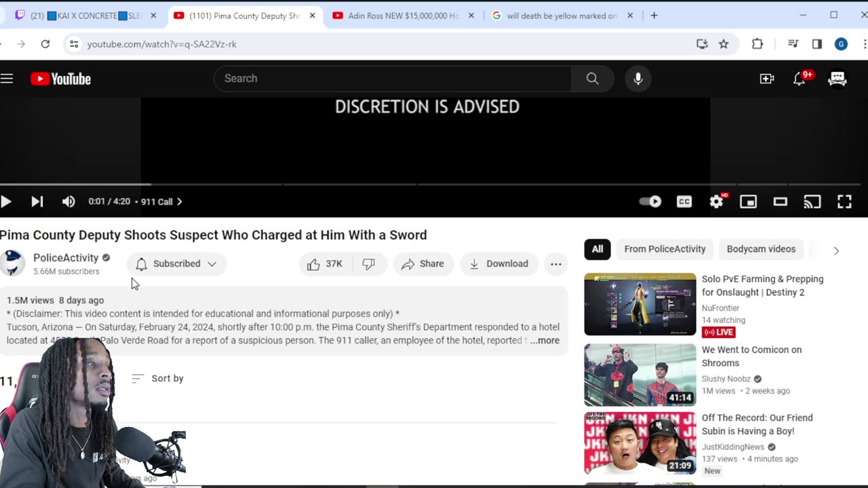Expand the 911 Call chapter list
This screenshot has height=488, width=868.
pyautogui.click(x=161, y=201)
